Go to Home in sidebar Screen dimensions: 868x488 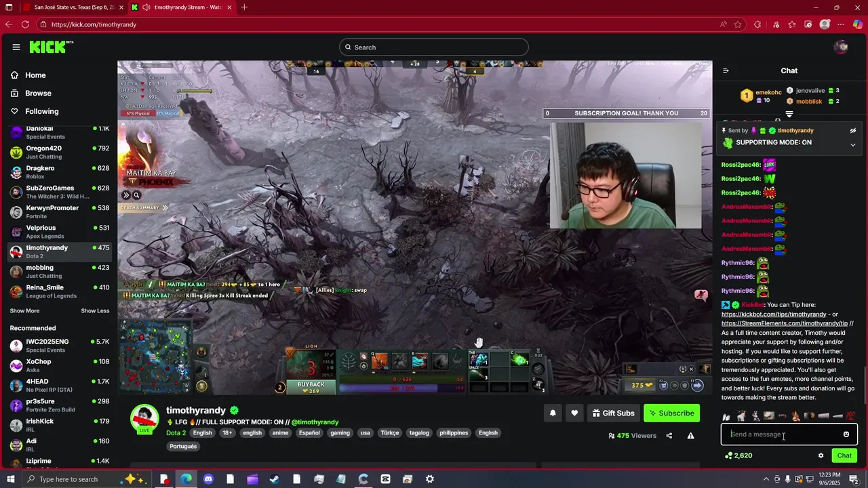coord(35,75)
